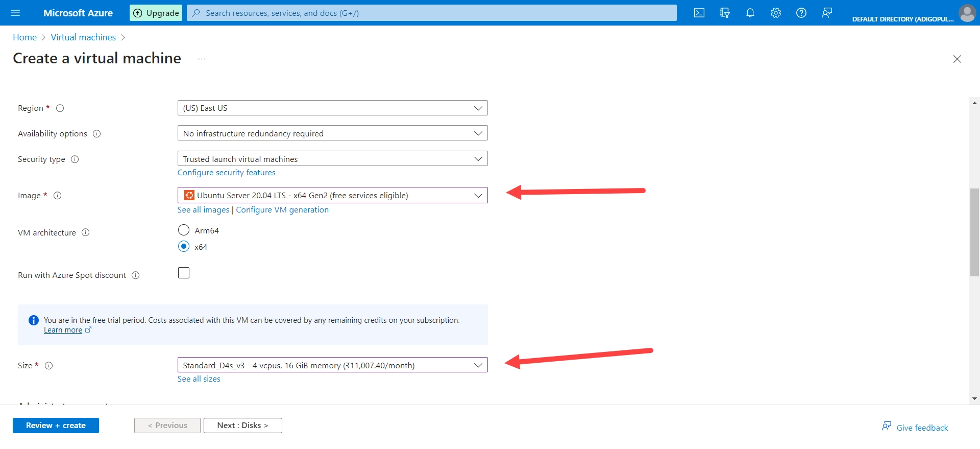Click DEFAULT DIRECTORY account label
The width and height of the screenshot is (980, 449).
pyautogui.click(x=902, y=19)
